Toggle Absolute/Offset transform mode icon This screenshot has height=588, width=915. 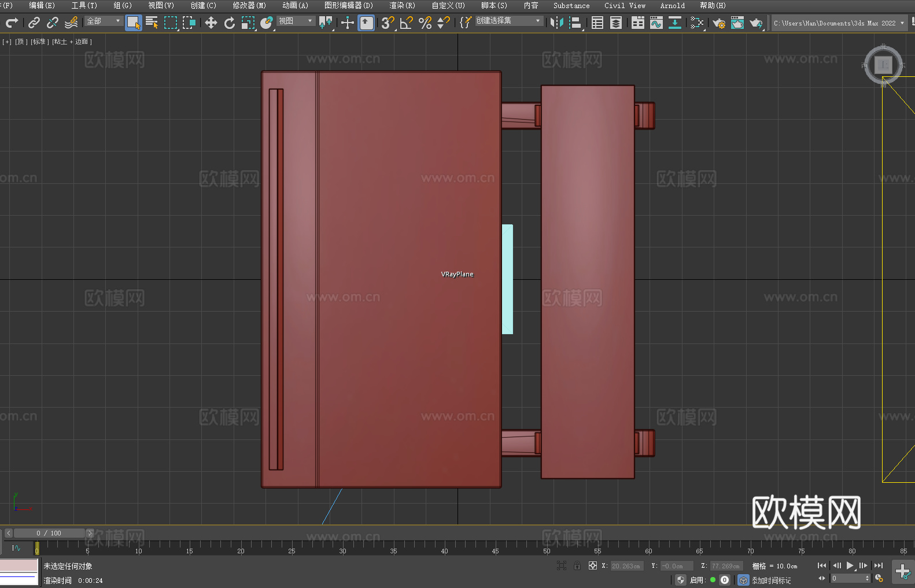593,565
